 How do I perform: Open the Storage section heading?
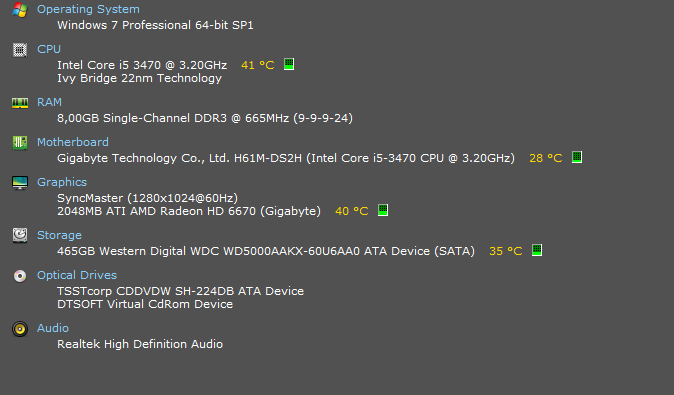(x=59, y=235)
